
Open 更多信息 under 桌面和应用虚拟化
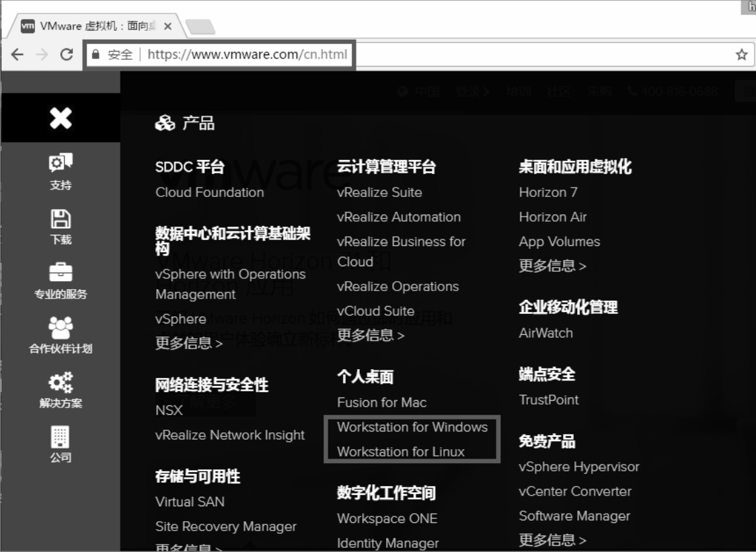pyautogui.click(x=552, y=266)
